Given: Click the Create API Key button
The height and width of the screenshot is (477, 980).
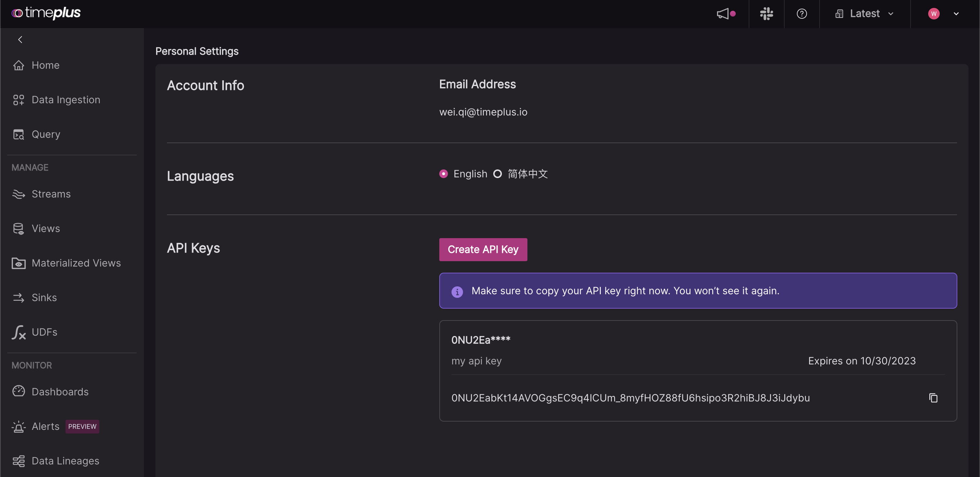Looking at the screenshot, I should [x=483, y=250].
